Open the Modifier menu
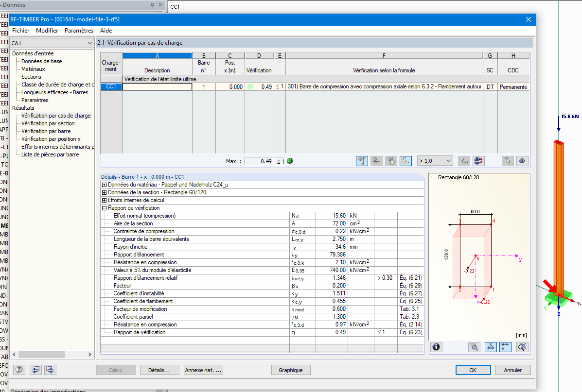 coord(47,31)
